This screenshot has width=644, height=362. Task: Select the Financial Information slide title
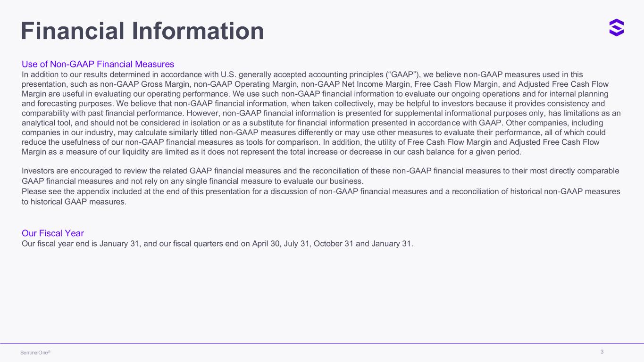point(142,31)
